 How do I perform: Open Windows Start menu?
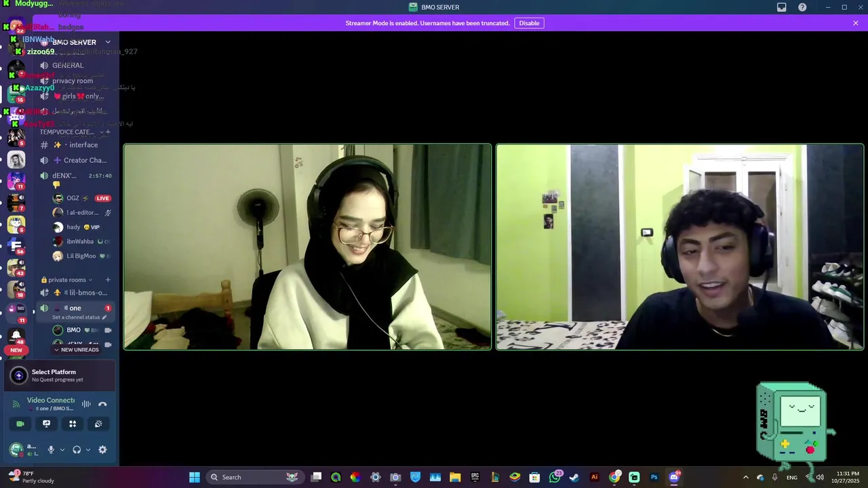point(195,477)
